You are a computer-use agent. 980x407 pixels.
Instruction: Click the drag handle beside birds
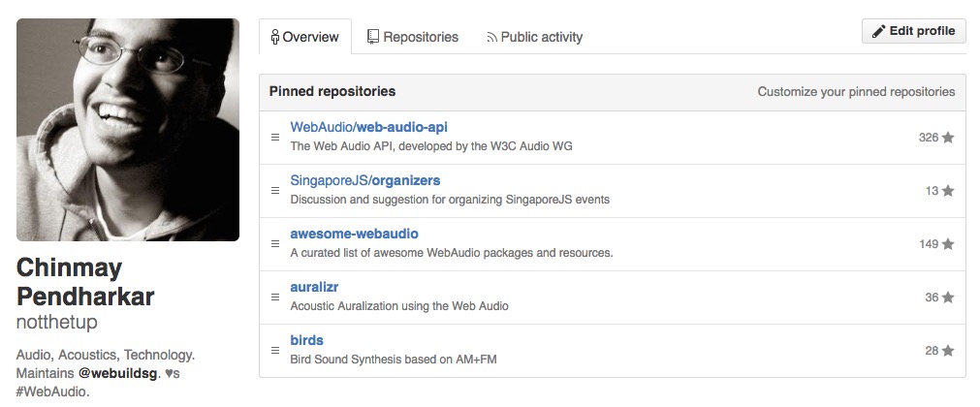click(x=275, y=350)
